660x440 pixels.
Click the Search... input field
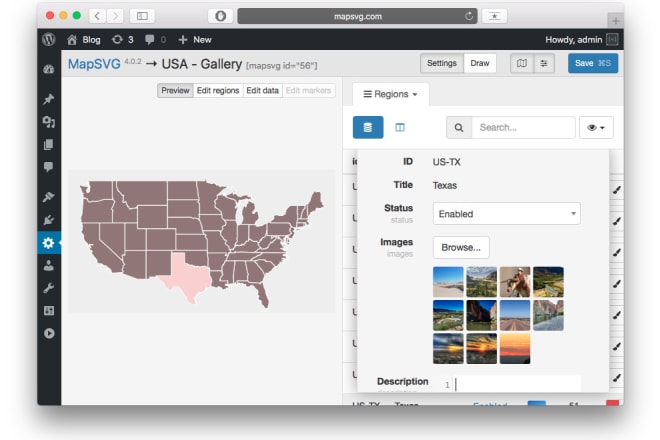pos(523,128)
